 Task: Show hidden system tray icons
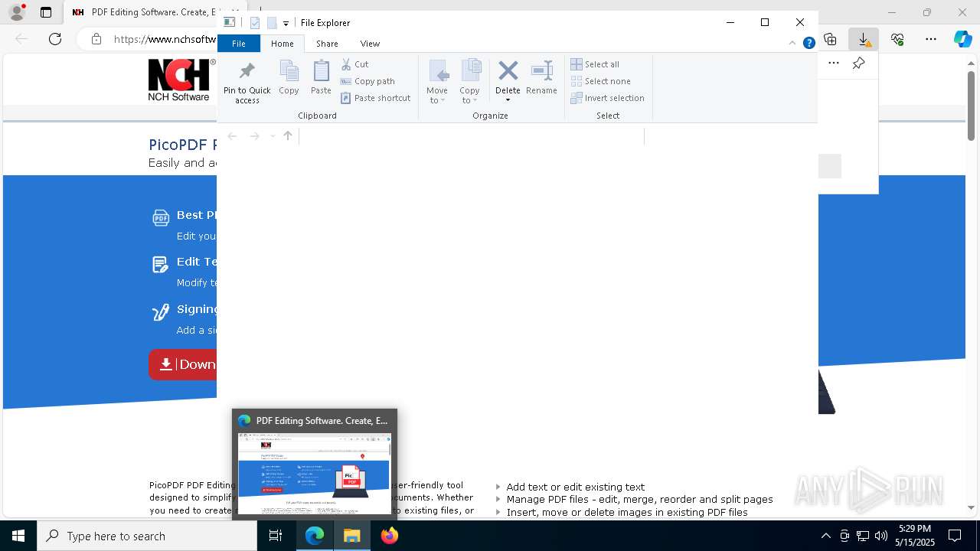[825, 536]
